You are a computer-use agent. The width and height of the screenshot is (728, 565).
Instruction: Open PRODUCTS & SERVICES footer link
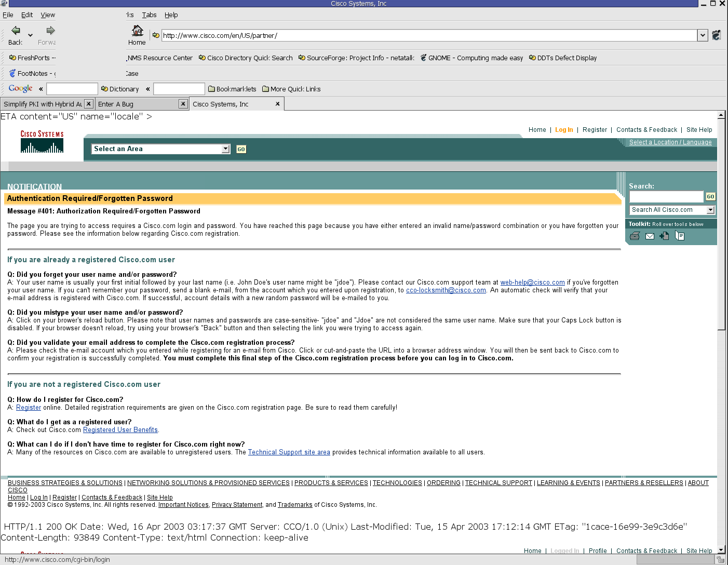pos(331,483)
